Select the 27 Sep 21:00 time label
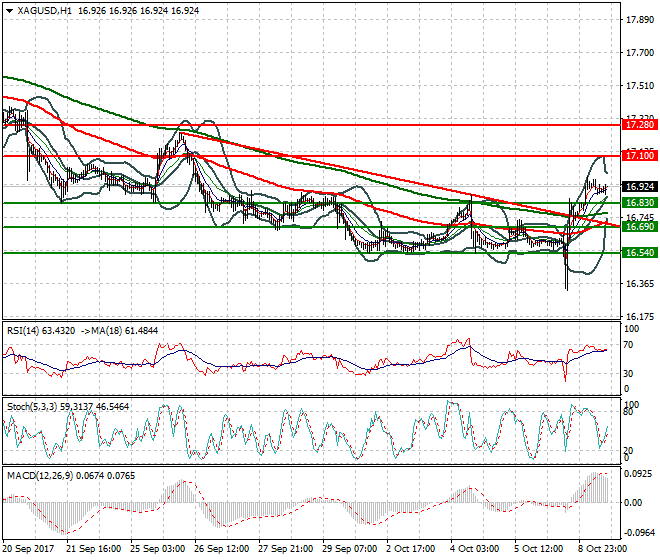660x560 pixels. (286, 549)
